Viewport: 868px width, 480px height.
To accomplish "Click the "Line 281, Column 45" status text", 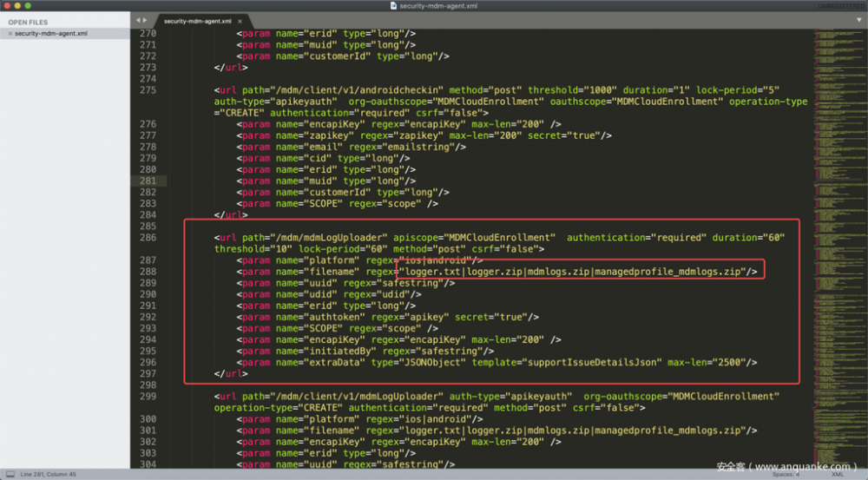I will pos(48,475).
